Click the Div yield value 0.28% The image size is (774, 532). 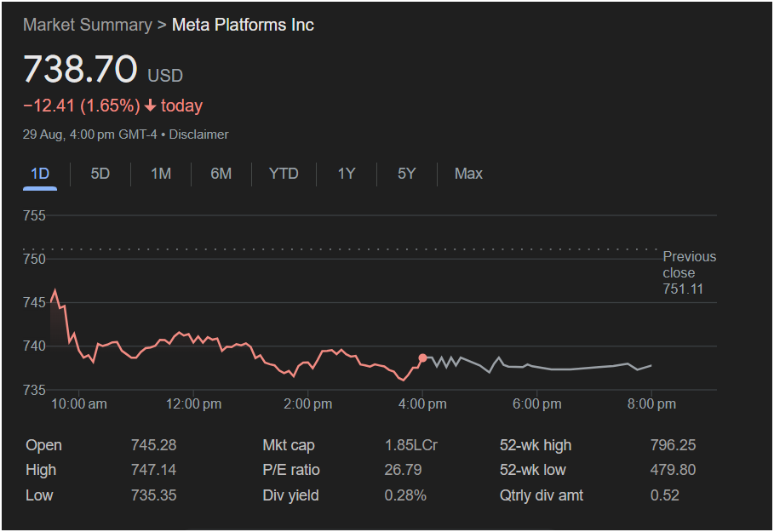405,495
